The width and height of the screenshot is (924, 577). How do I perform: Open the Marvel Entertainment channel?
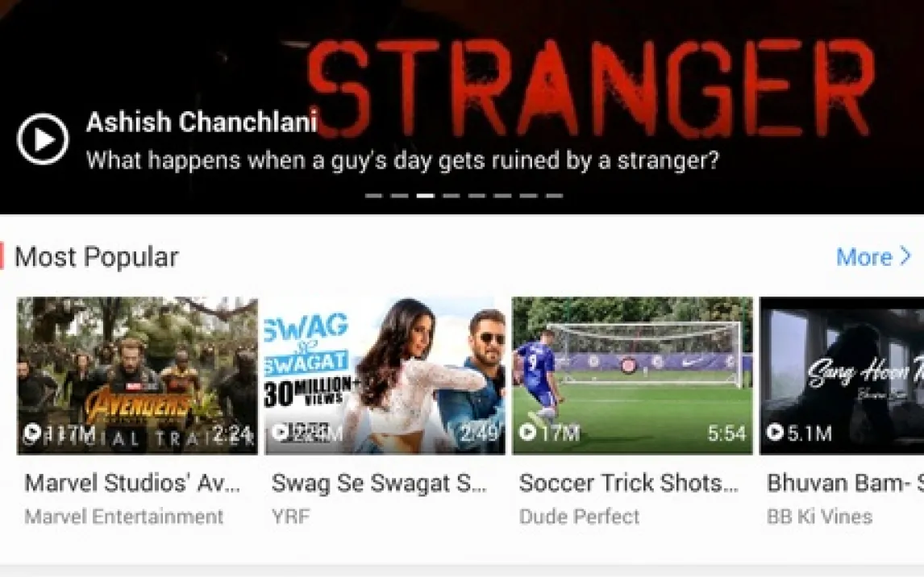[x=123, y=517]
